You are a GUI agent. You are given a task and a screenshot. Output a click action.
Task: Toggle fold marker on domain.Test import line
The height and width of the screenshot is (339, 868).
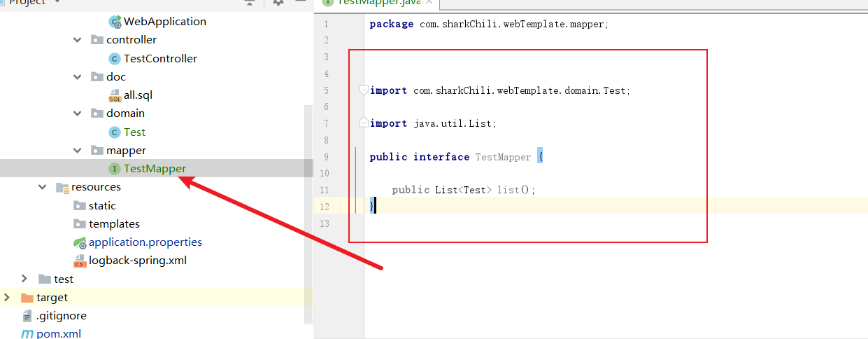[363, 90]
